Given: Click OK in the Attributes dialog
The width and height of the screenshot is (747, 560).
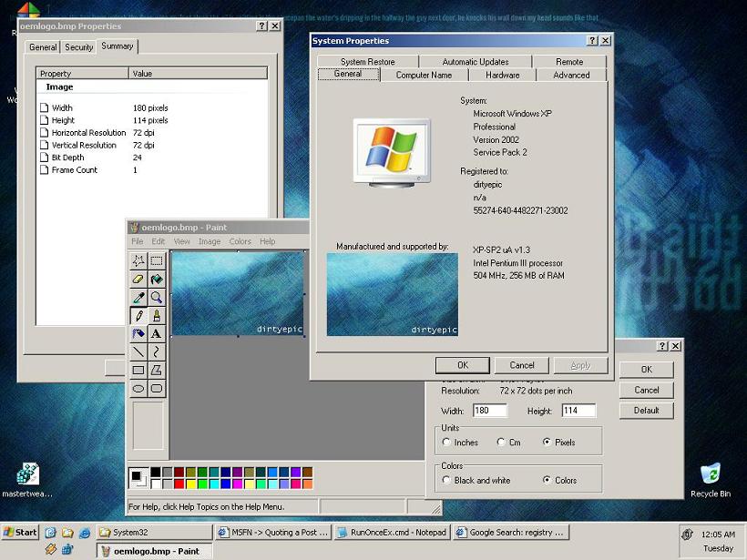Looking at the screenshot, I should (x=646, y=370).
